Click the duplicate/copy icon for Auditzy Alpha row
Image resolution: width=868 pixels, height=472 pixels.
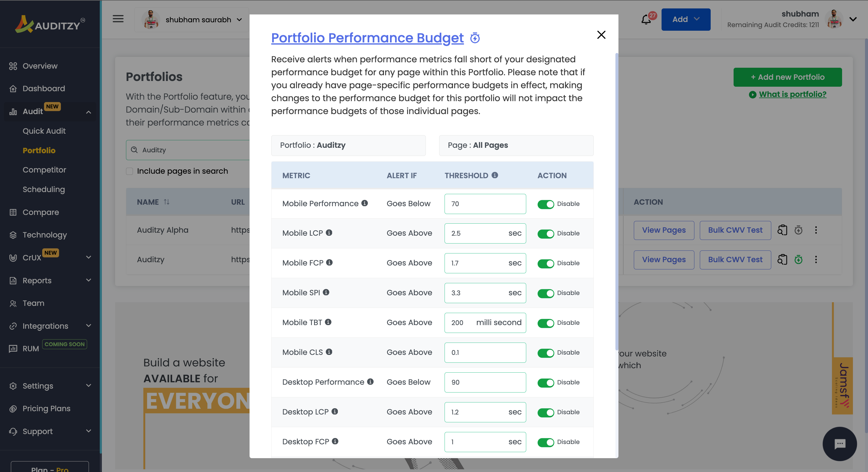[782, 230]
